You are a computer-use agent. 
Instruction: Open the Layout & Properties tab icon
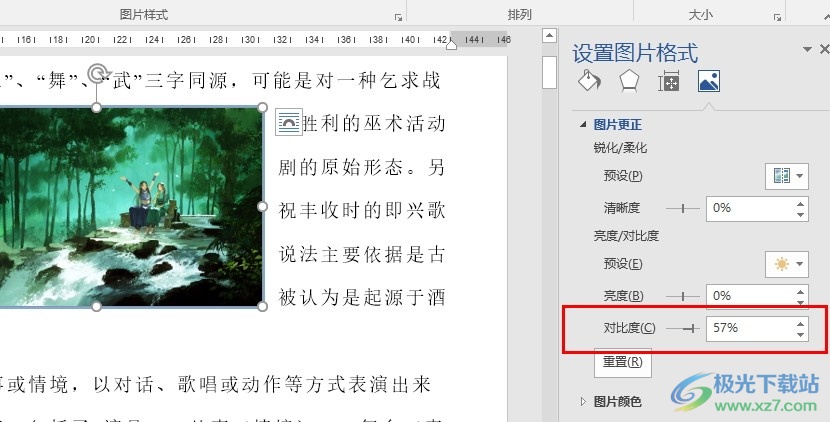tap(669, 82)
